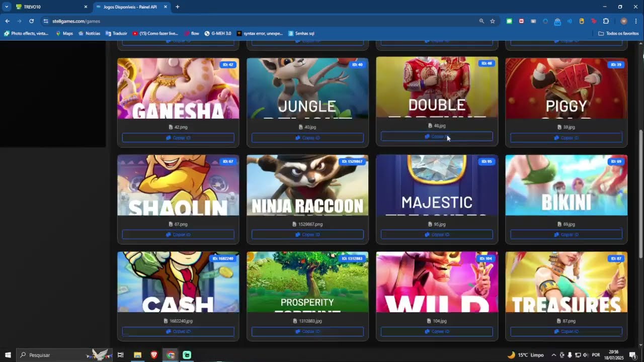The width and height of the screenshot is (644, 362).
Task: Click the Ganesha game thumbnail
Action: point(178,88)
